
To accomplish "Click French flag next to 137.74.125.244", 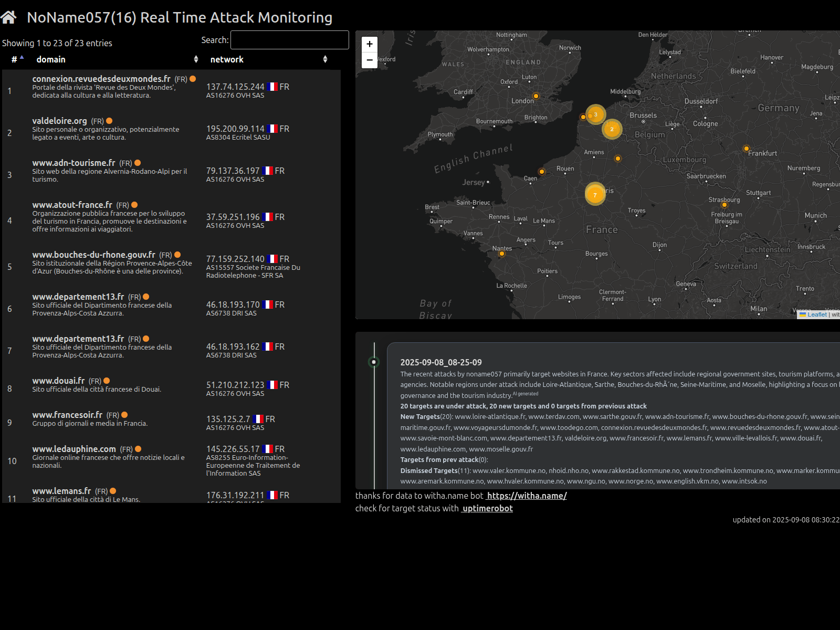I will click(272, 87).
